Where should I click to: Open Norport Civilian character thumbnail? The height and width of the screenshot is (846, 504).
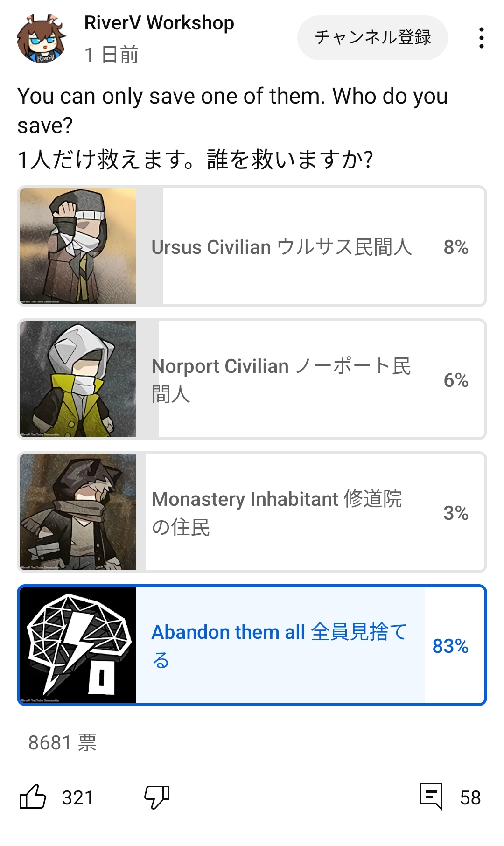(78, 379)
